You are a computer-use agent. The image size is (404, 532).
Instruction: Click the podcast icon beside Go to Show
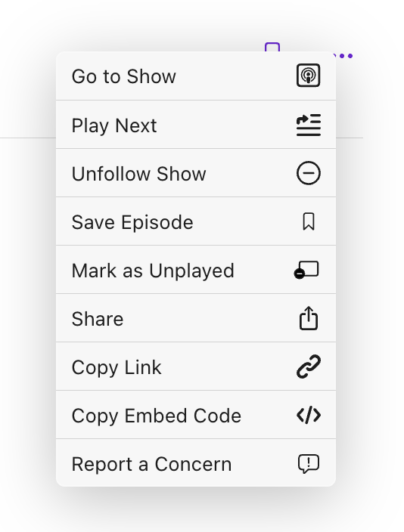coord(308,76)
